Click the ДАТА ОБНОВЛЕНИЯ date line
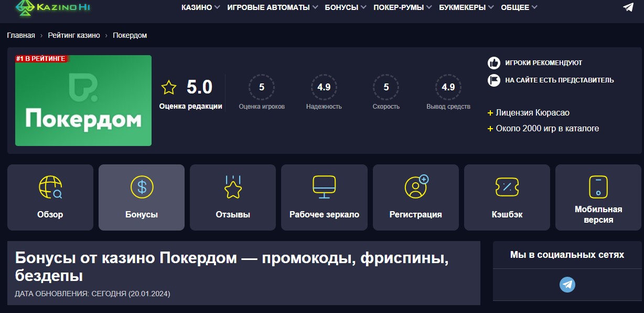This screenshot has height=313, width=644. (x=92, y=294)
